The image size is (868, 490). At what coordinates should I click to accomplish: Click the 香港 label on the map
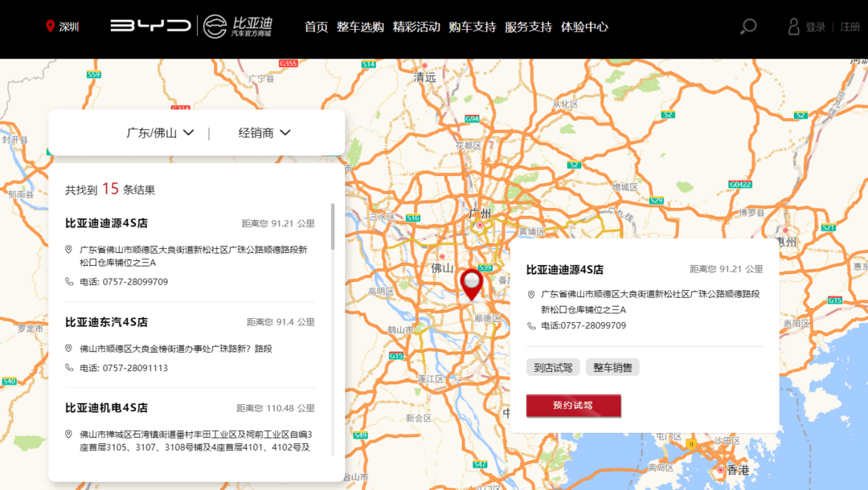coord(738,470)
